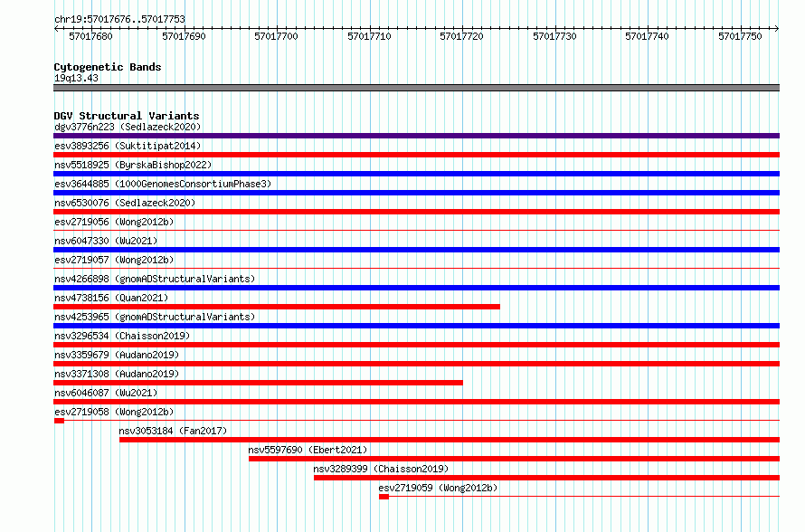Screen dimensions: 805x532
Task: Open dgv3776n223 (Sedlazeck2020) variant label
Action: tap(128, 127)
